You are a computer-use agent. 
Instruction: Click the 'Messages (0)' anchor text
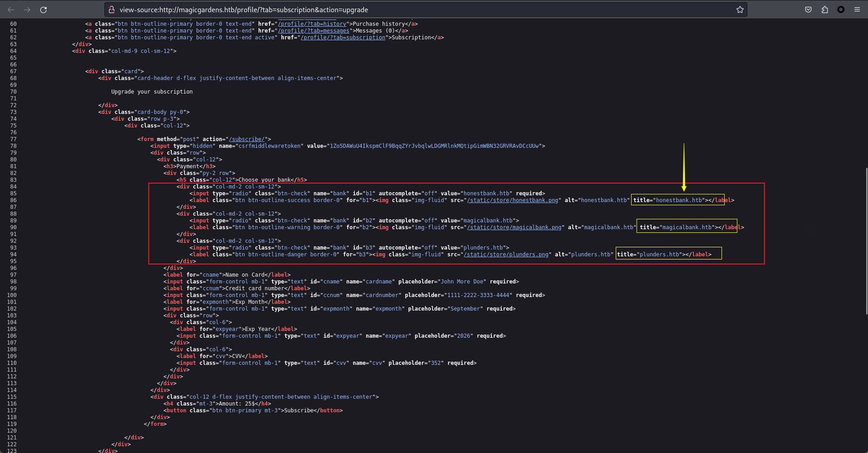click(x=376, y=31)
